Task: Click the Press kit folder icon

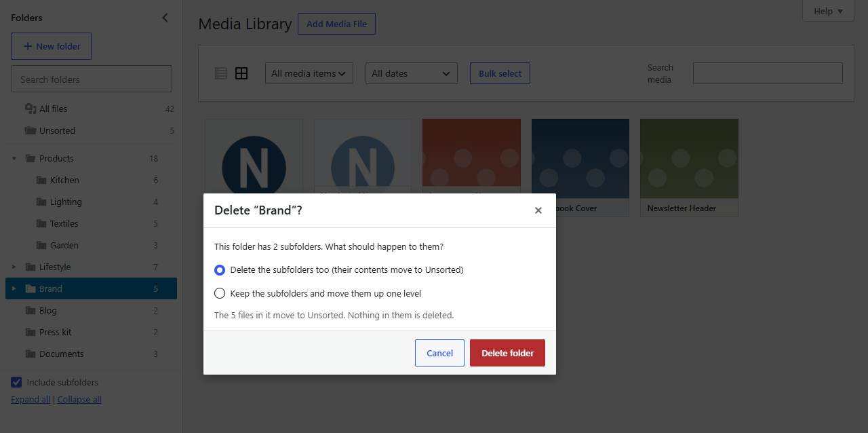Action: click(x=31, y=332)
